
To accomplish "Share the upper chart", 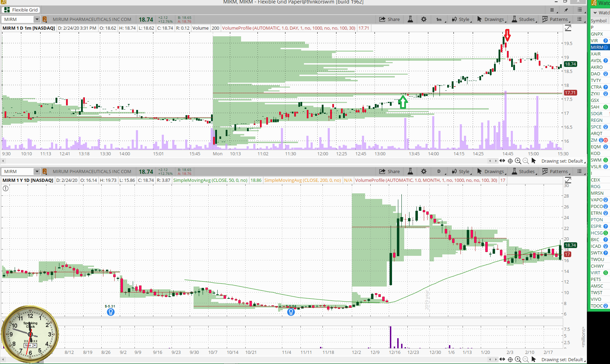I will click(x=390, y=20).
